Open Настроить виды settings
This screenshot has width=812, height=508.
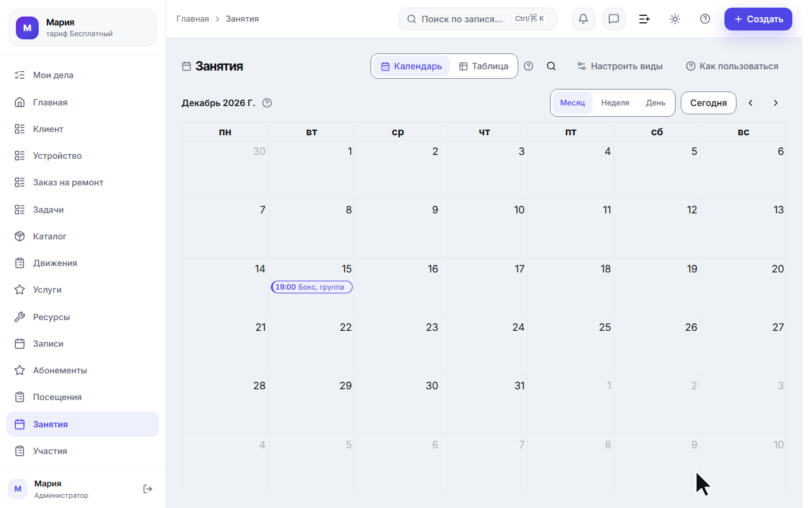(620, 66)
